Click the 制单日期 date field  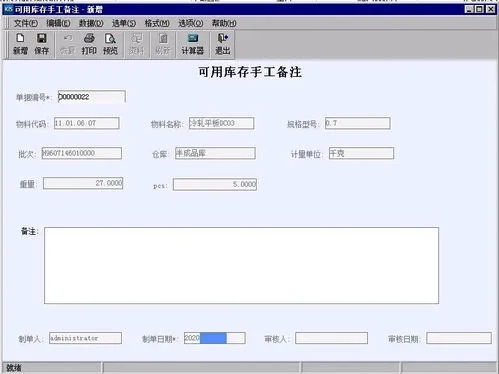point(215,338)
